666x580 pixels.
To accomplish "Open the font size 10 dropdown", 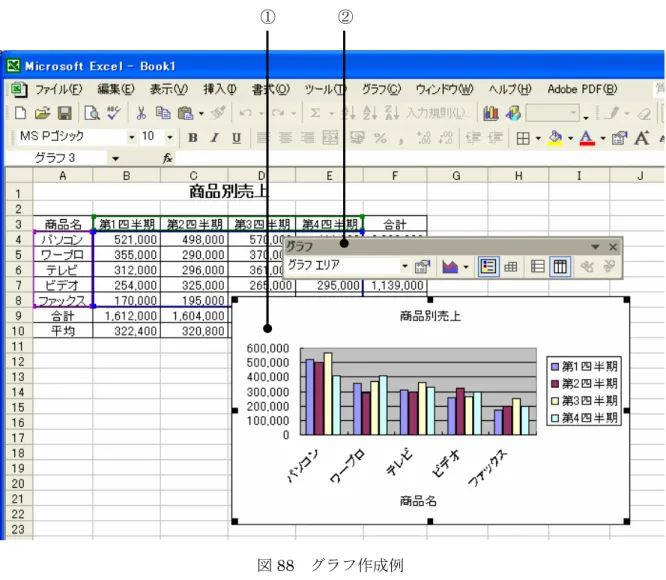I will pyautogui.click(x=170, y=137).
